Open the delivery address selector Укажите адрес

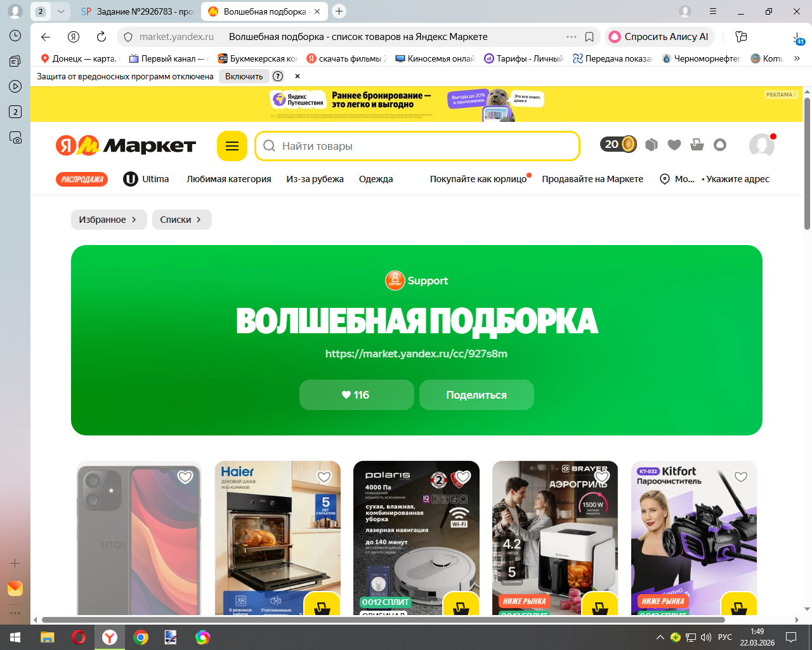[x=738, y=179]
